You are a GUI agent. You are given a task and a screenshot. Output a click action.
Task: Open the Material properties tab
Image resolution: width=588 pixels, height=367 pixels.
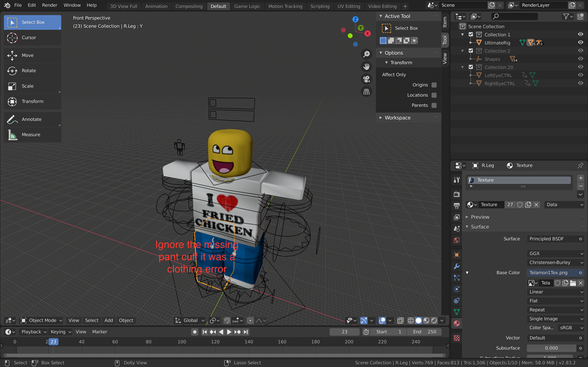tap(456, 323)
